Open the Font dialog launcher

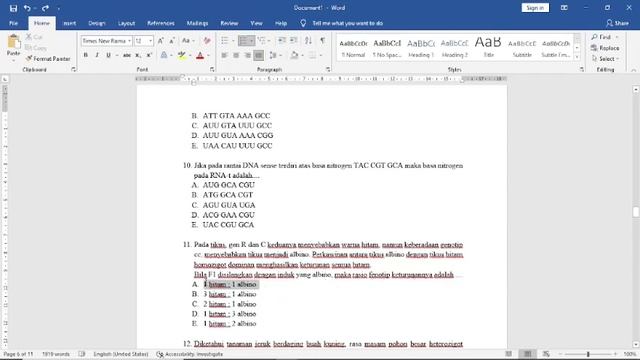212,70
